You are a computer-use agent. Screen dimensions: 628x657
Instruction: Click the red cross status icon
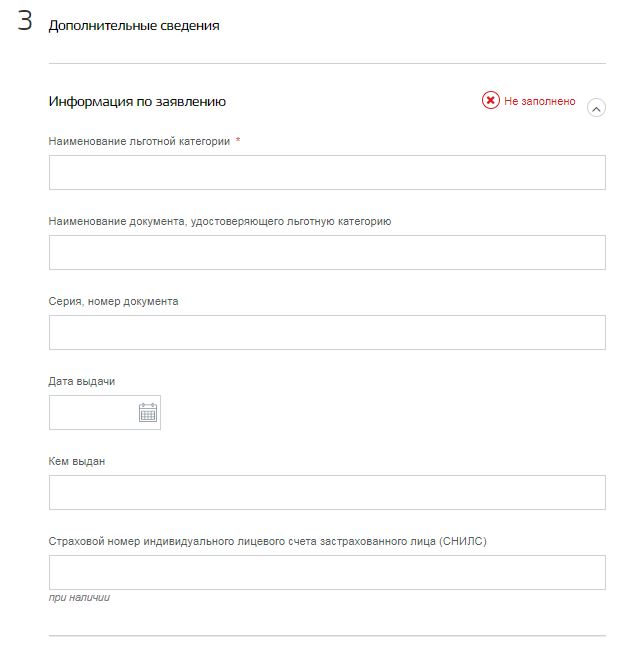click(490, 100)
